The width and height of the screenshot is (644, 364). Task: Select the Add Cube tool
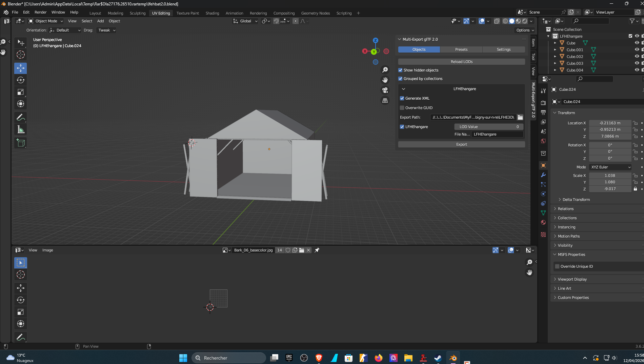21,143
